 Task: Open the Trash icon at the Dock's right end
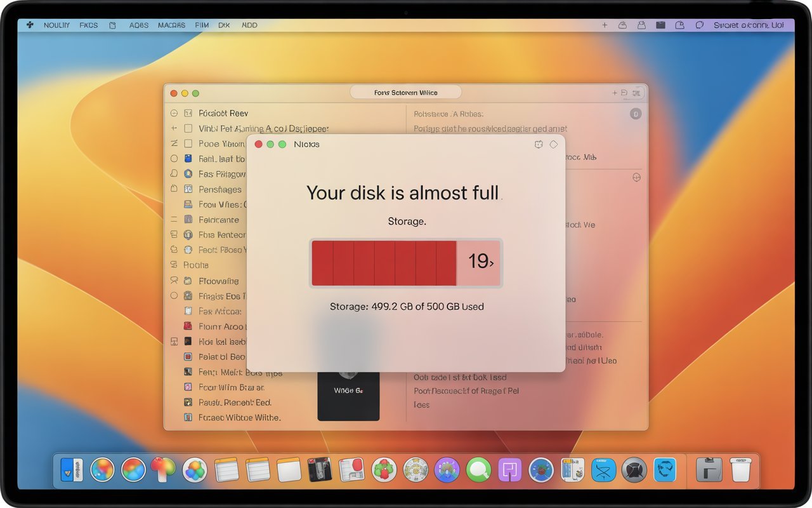click(x=739, y=470)
